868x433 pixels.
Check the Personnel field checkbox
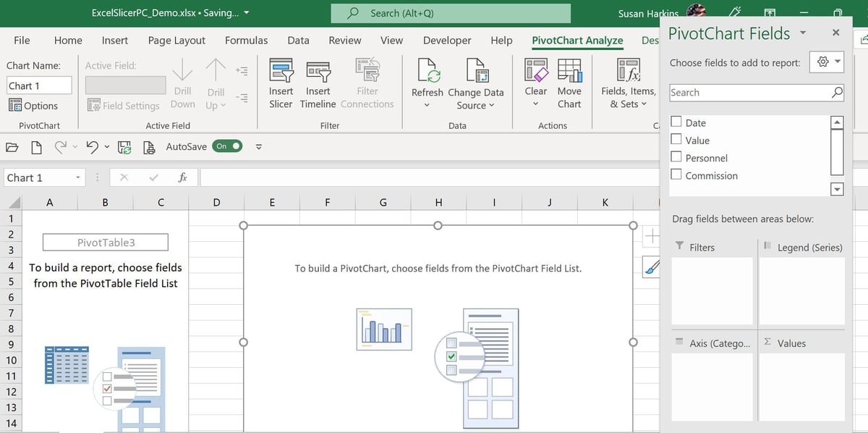[676, 157]
